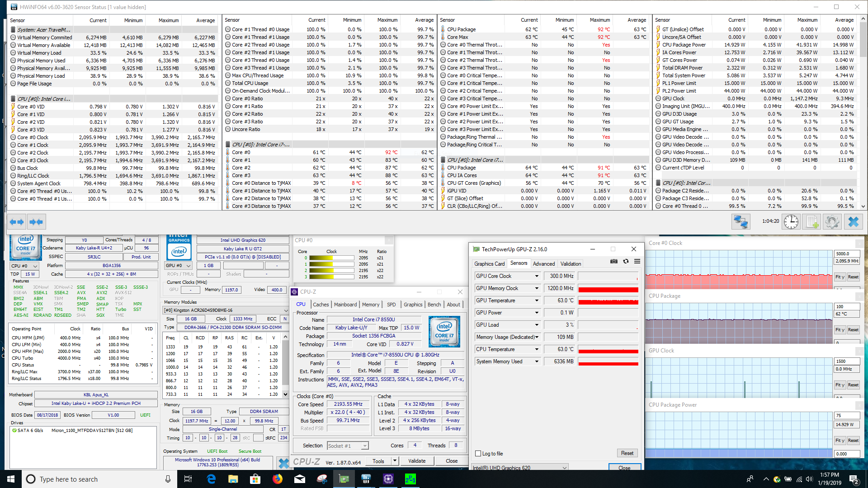Click Core #0 Clock graph max value field

coord(846,254)
